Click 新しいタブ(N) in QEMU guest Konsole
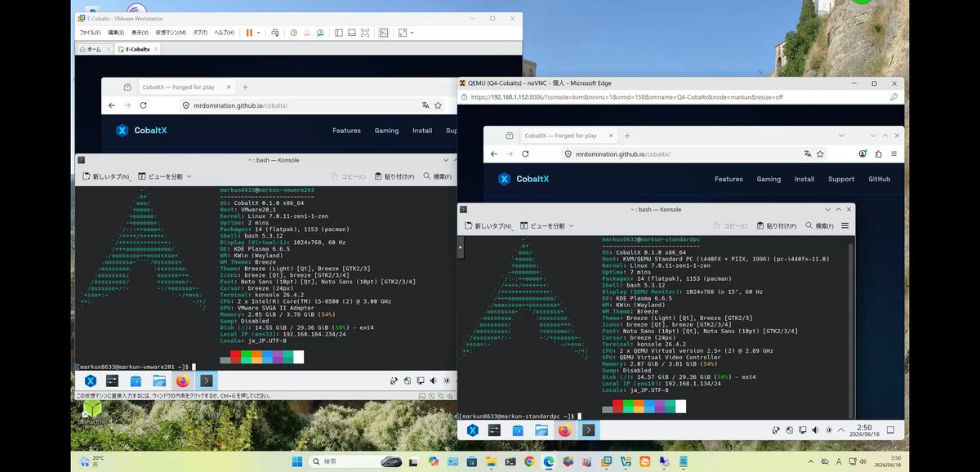 point(488,225)
